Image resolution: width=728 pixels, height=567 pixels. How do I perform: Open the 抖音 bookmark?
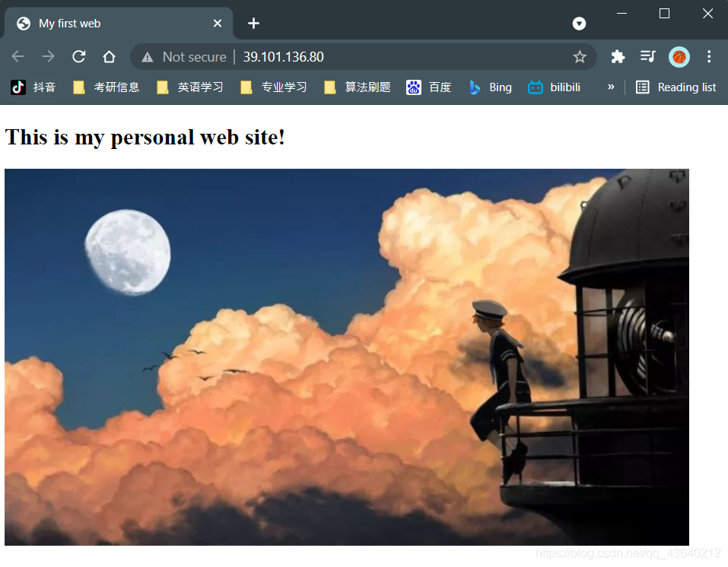(33, 87)
